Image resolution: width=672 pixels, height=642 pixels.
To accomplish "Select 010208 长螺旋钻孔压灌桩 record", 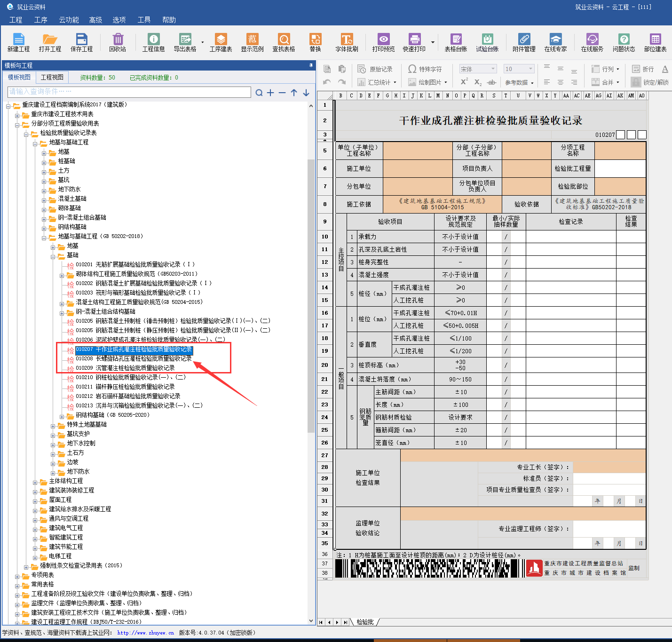I will click(x=134, y=358).
